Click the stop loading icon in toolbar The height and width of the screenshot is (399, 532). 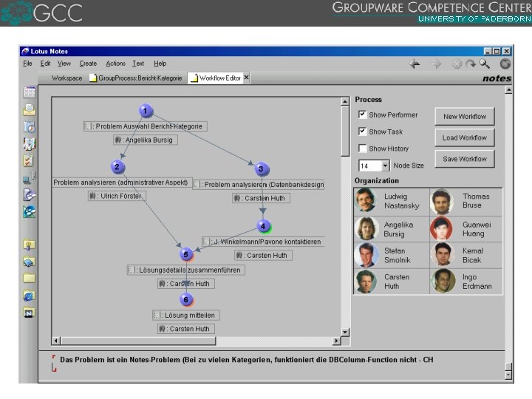pyautogui.click(x=457, y=64)
